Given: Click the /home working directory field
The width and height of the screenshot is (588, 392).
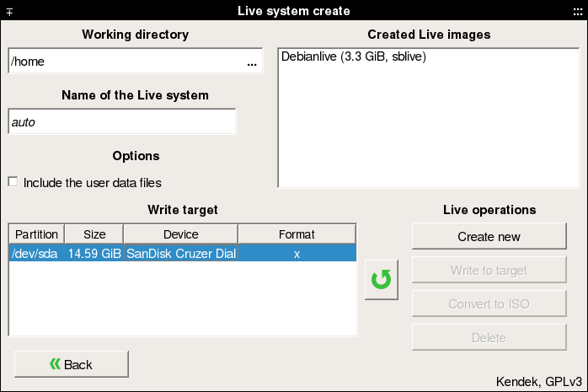Looking at the screenshot, I should (x=122, y=62).
